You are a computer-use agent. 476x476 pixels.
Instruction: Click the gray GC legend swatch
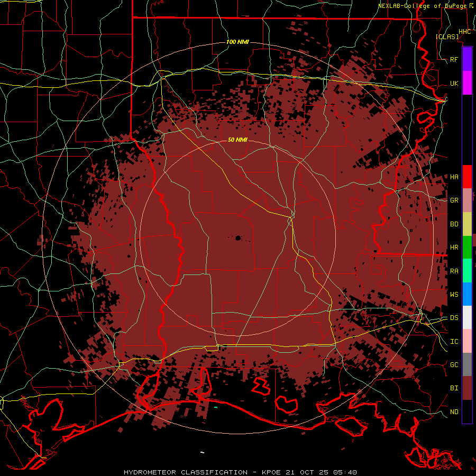[467, 364]
